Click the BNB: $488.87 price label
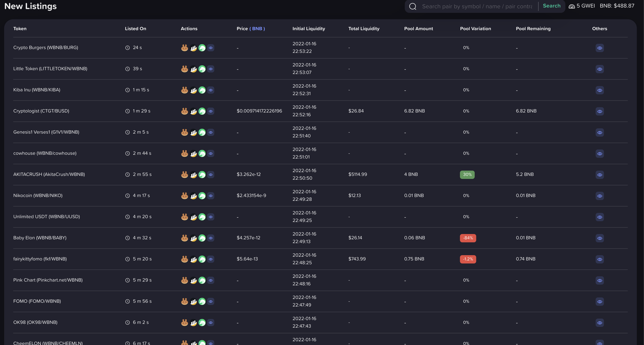The width and height of the screenshot is (644, 345). (x=617, y=6)
